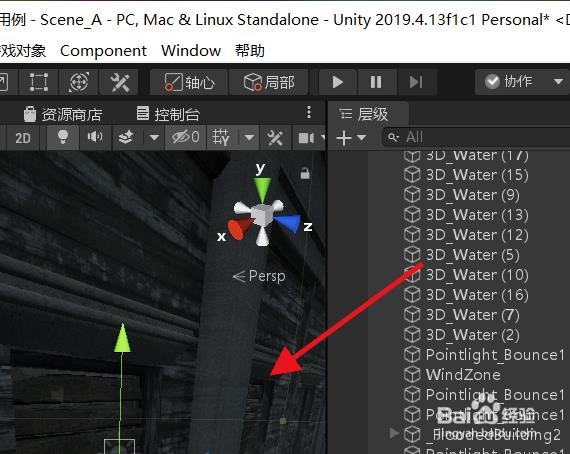Start Play mode

click(338, 82)
